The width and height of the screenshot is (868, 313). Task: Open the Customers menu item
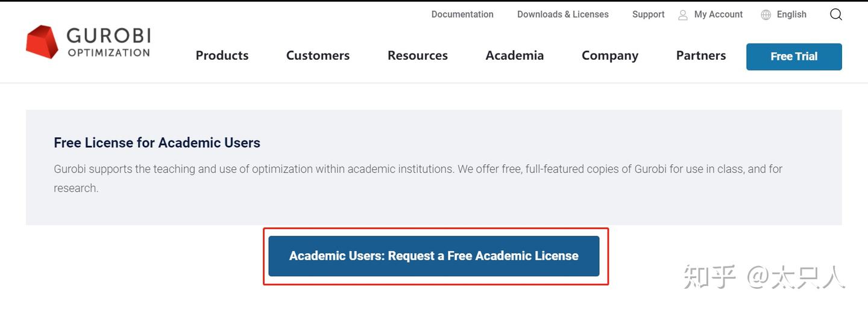[318, 55]
